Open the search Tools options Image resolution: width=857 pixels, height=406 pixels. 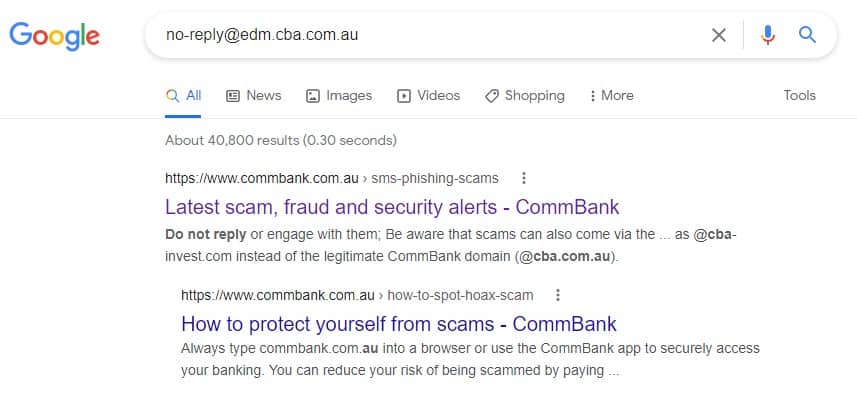coord(799,96)
